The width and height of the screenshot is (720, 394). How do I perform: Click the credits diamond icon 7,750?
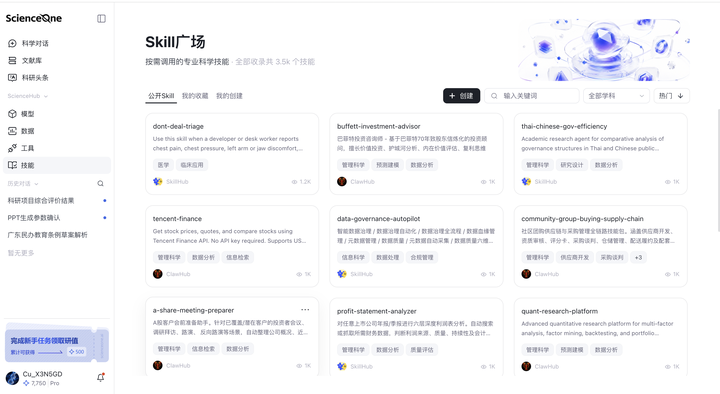[x=26, y=383]
